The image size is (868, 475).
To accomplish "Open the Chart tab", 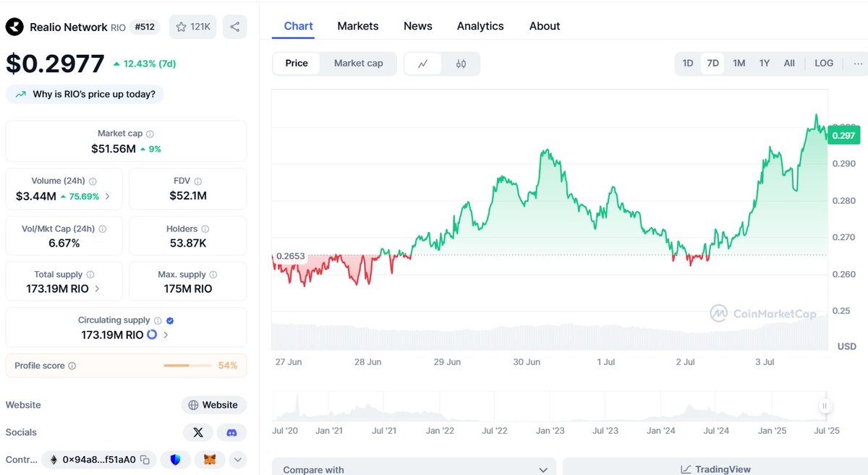I will [298, 26].
